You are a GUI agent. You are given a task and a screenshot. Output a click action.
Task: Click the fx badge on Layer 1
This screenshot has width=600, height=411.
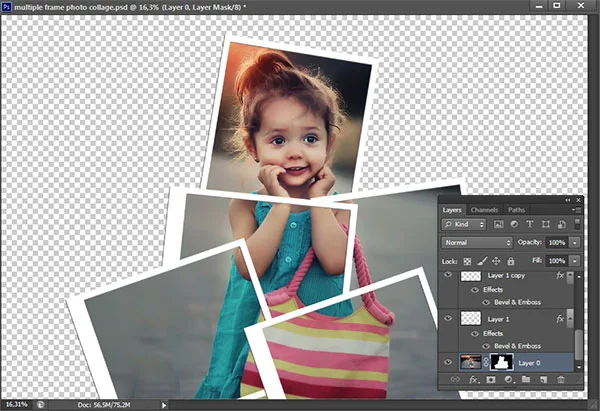coord(560,319)
